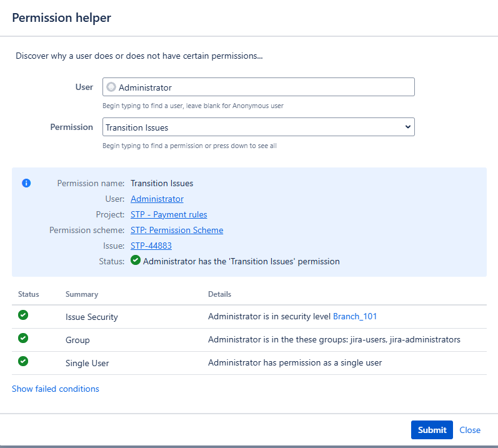Click green check icon beside permission status
The height and width of the screenshot is (448, 498).
136,261
